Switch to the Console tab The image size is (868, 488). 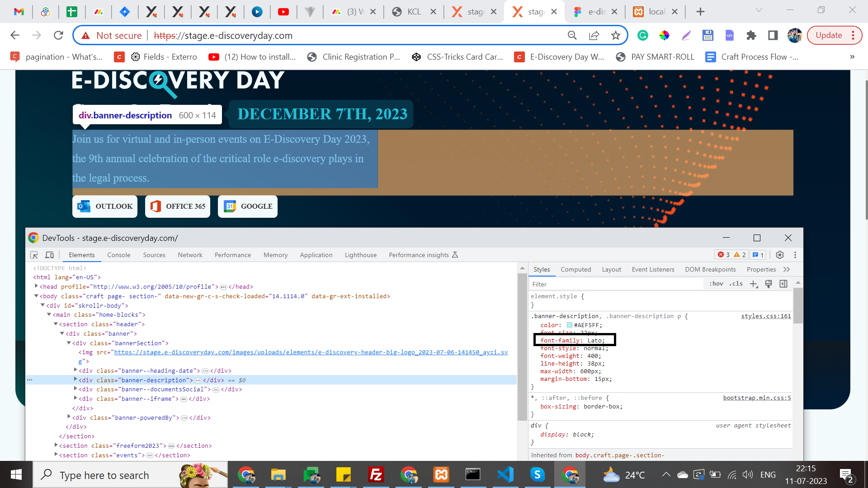point(118,255)
